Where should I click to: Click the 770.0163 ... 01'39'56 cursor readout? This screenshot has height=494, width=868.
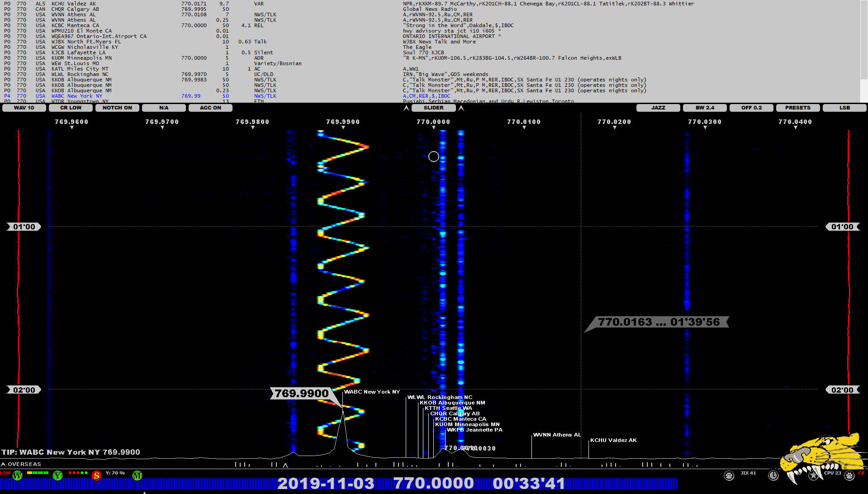659,322
